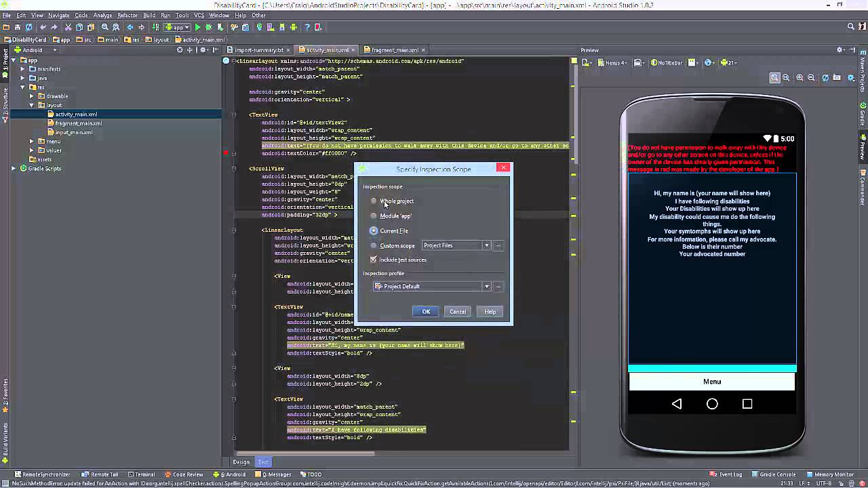Click the search magnifier at top right
The width and height of the screenshot is (868, 488).
click(x=851, y=27)
